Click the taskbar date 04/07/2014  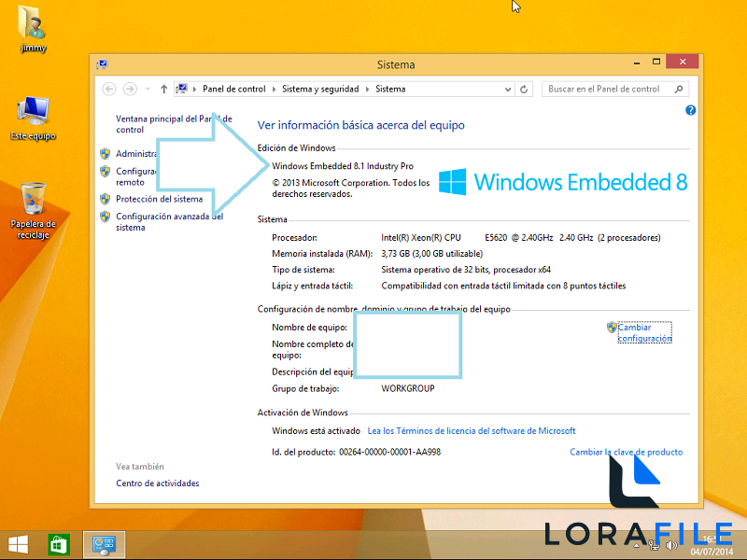(712, 552)
